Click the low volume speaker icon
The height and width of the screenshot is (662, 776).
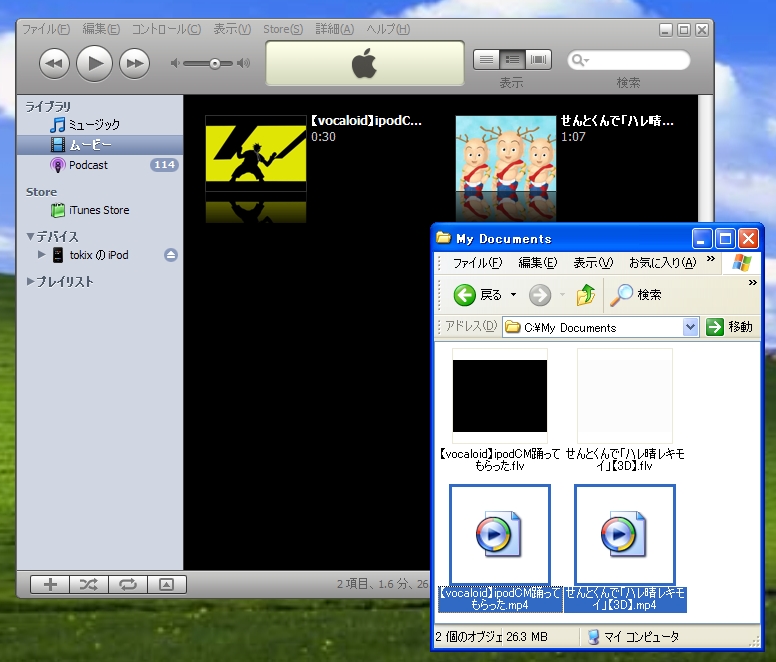tap(175, 63)
